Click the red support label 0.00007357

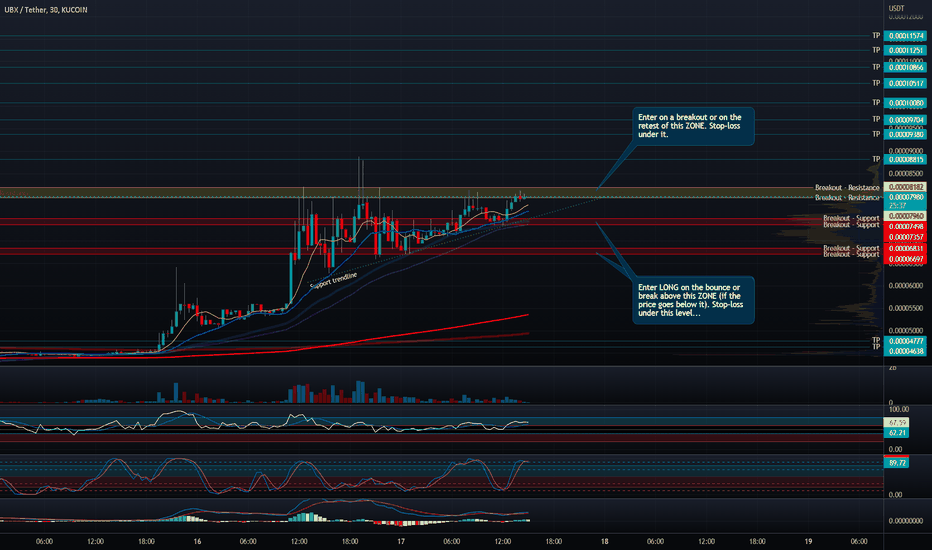tap(905, 237)
